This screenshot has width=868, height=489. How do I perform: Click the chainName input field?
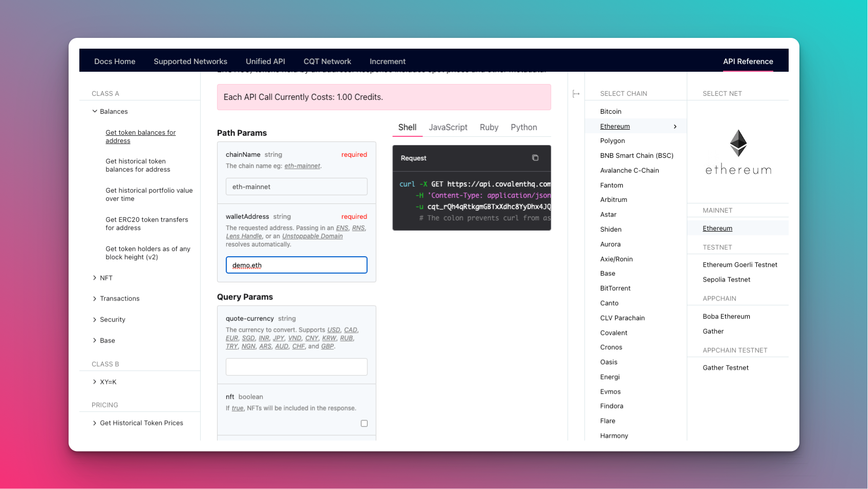(297, 187)
